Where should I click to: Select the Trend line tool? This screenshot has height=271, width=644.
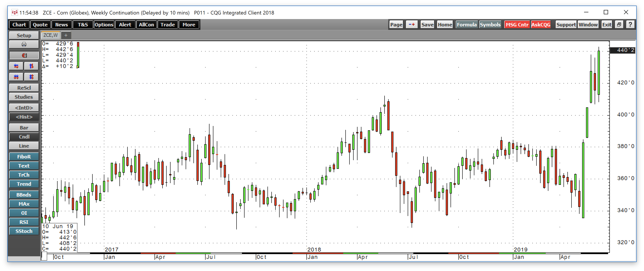(x=24, y=184)
